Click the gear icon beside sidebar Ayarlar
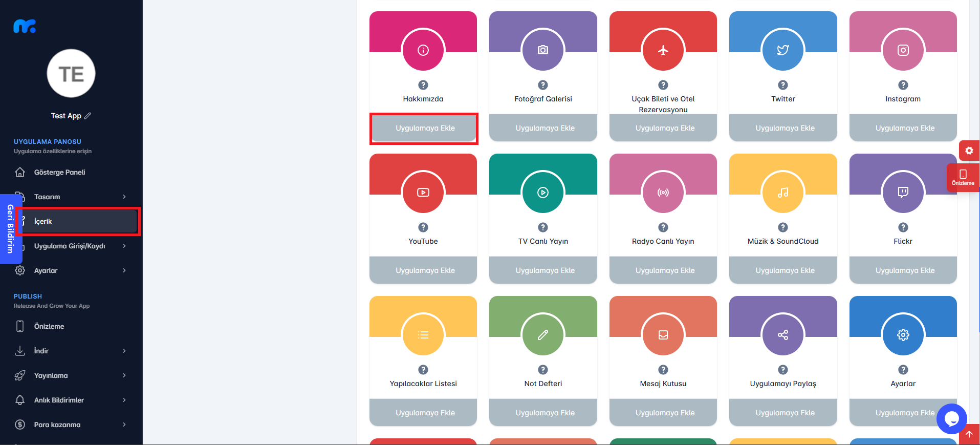This screenshot has width=980, height=445. (x=20, y=270)
